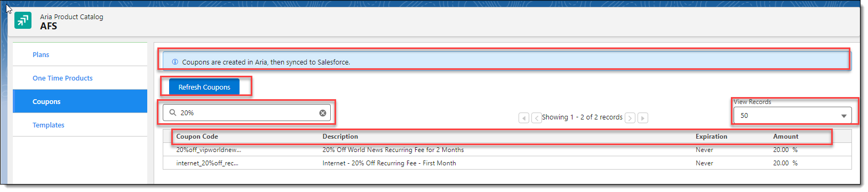The image size is (868, 192).
Task: Go to previous page of records
Action: [x=536, y=118]
